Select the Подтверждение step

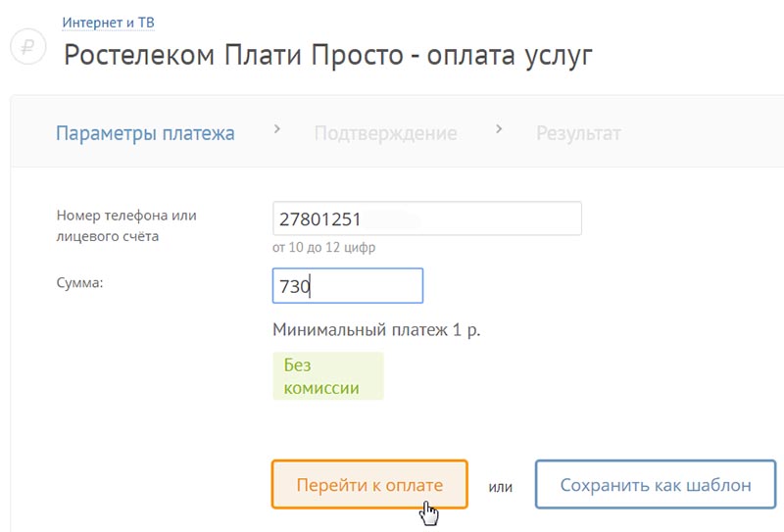(385, 133)
